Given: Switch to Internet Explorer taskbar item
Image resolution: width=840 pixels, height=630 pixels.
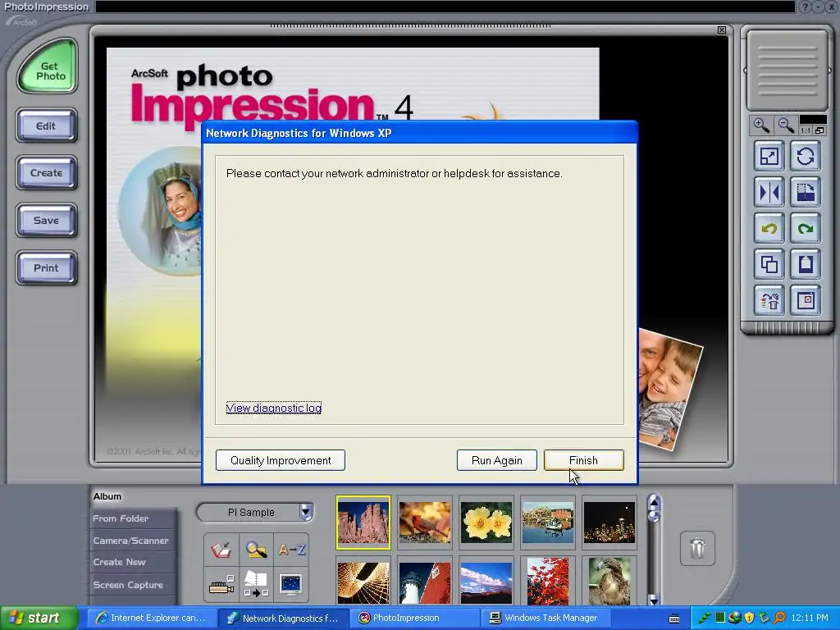Looking at the screenshot, I should coord(151,619).
